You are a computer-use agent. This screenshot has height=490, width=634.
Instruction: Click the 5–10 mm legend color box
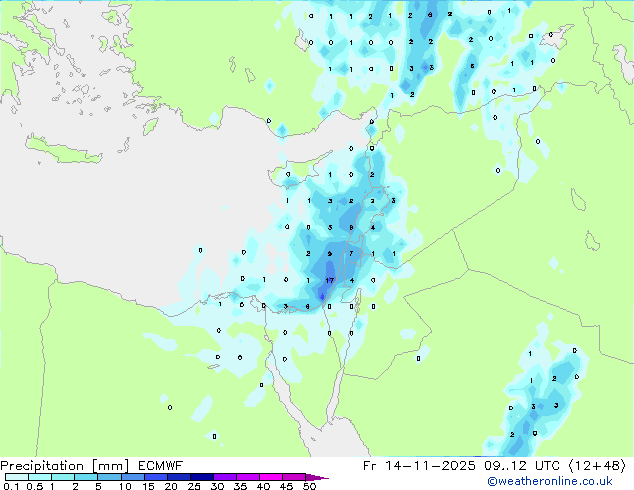coord(109,477)
